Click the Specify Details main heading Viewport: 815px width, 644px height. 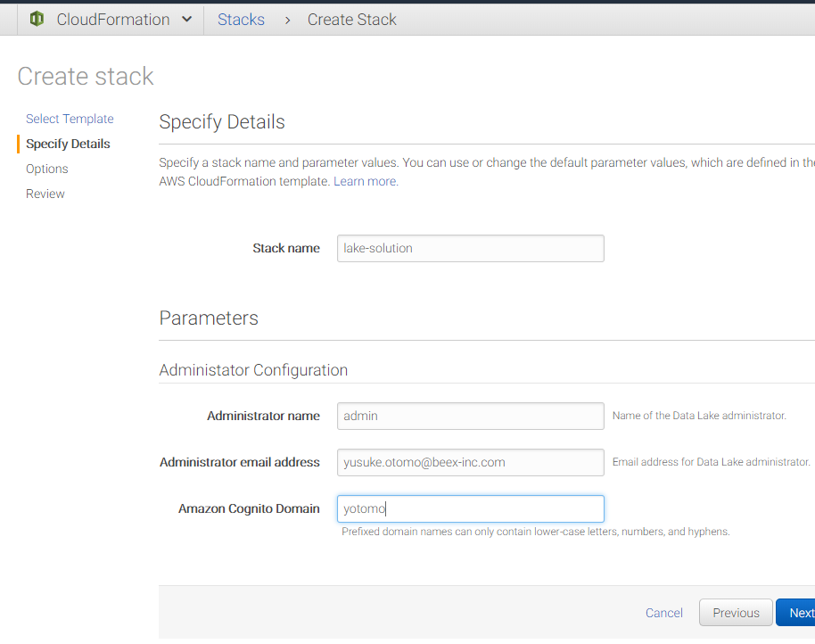coord(222,121)
